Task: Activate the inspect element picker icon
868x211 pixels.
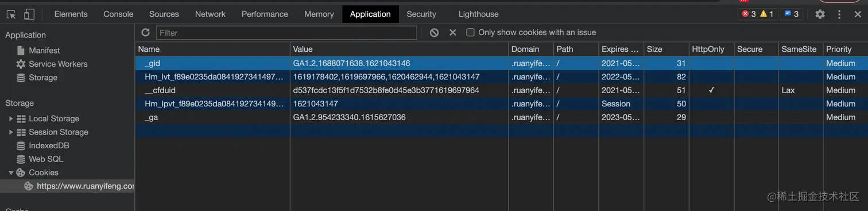Action: (x=11, y=14)
